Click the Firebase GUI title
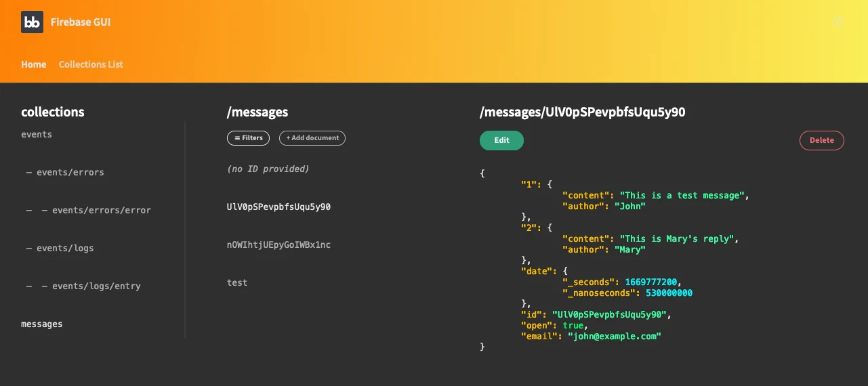Viewport: 868px width, 386px height. (81, 22)
